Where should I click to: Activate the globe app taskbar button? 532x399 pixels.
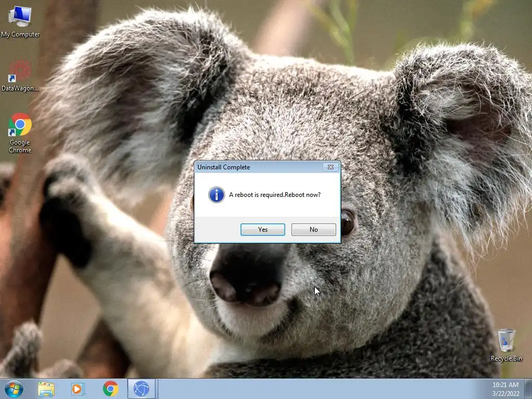pyautogui.click(x=141, y=389)
